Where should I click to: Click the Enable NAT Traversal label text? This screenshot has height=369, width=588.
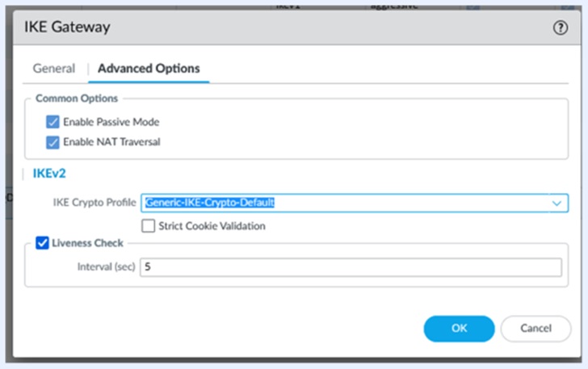[111, 142]
